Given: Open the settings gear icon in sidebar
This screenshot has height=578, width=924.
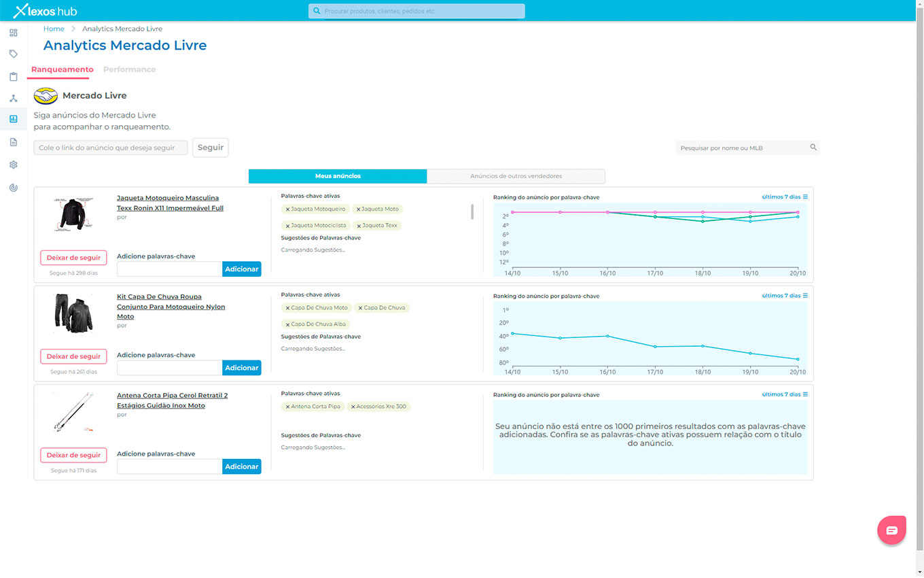Looking at the screenshot, I should [13, 165].
